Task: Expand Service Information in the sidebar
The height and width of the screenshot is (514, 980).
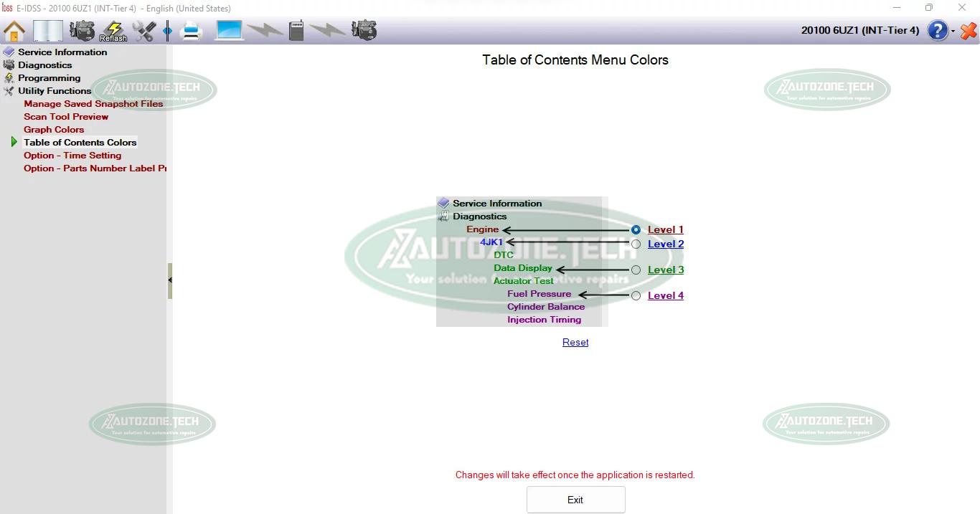Action: (62, 52)
